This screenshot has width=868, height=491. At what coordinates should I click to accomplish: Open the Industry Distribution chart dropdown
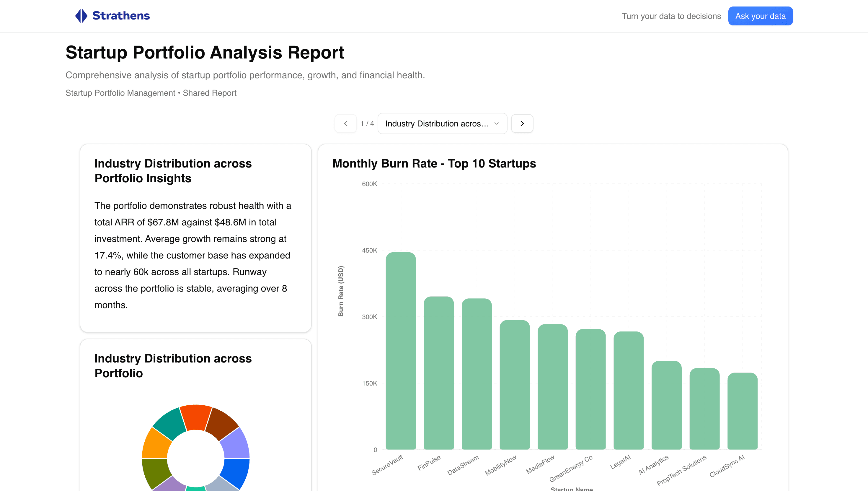443,123
